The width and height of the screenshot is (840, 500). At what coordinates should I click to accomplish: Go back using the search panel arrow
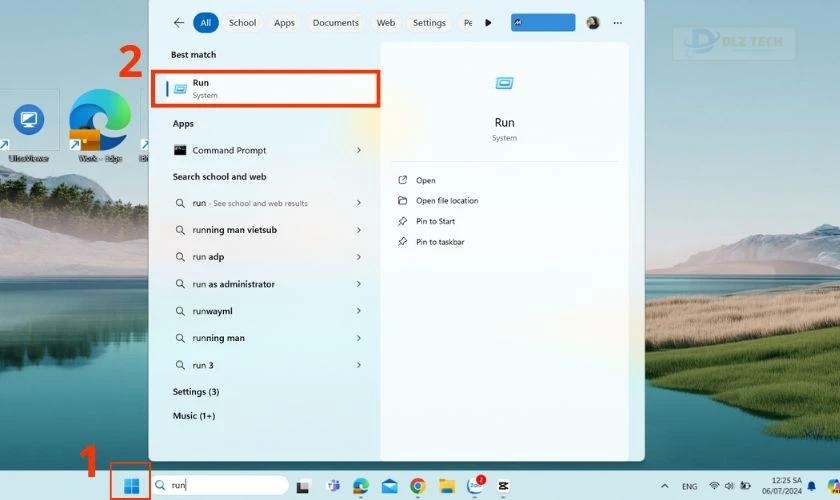[x=179, y=22]
